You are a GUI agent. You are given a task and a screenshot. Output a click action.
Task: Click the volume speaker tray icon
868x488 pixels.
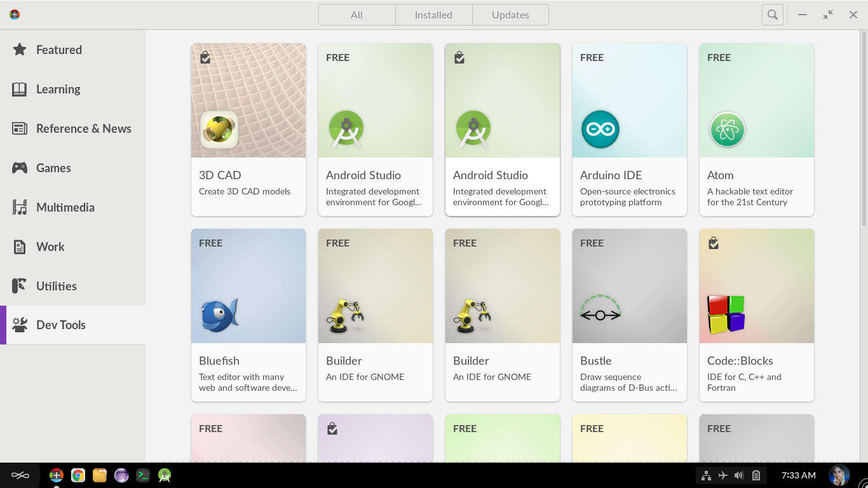(739, 475)
